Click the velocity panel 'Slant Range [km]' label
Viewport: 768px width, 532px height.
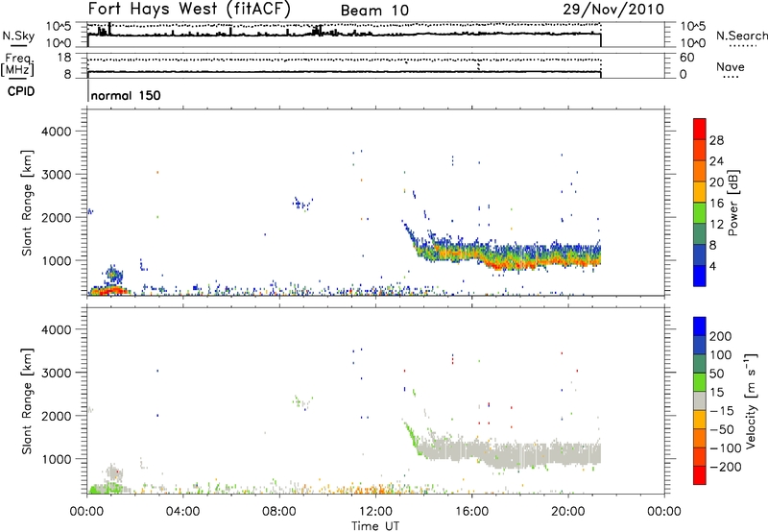tap(27, 401)
